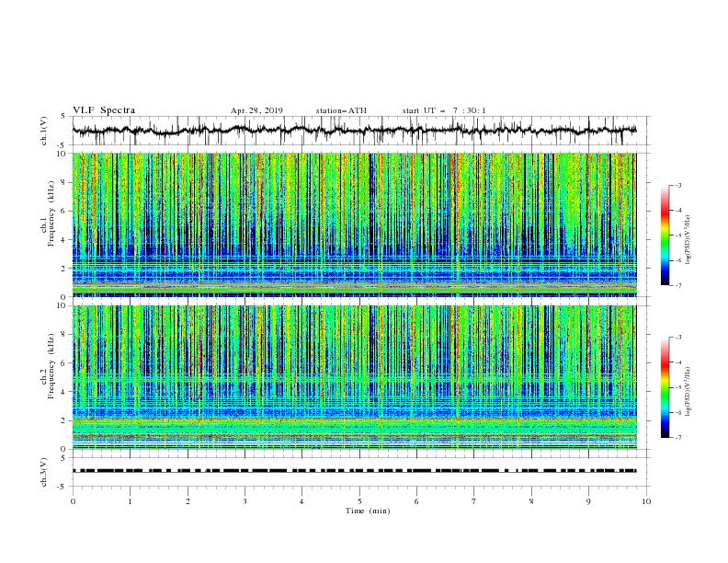Click time-axis tick label "9"
Viewport: 728px width, 563px height.
[x=588, y=501]
